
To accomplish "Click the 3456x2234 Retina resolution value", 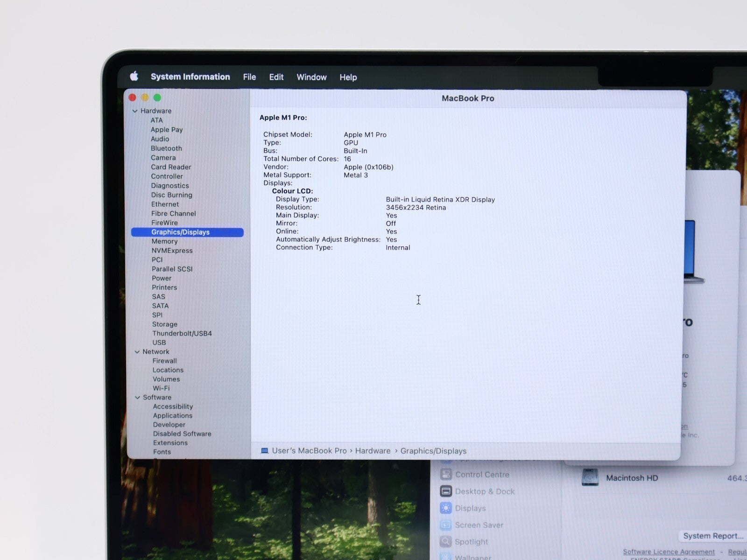I will (x=416, y=208).
